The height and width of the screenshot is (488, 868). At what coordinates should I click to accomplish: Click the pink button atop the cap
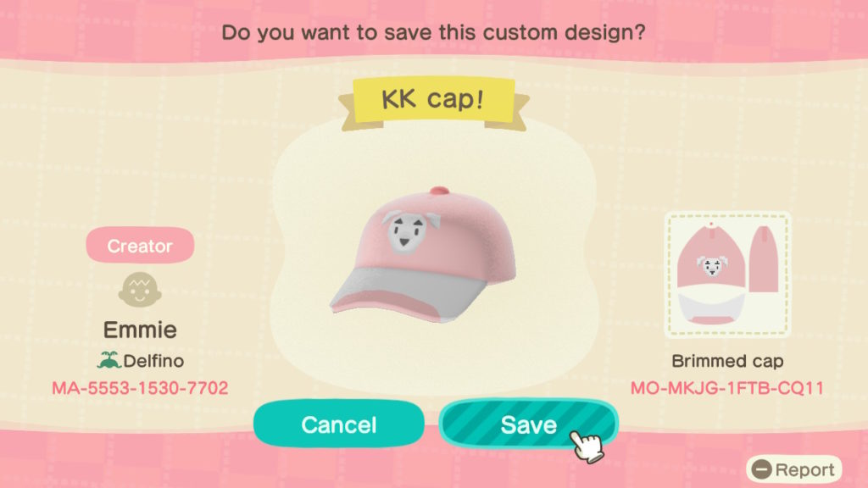(440, 191)
